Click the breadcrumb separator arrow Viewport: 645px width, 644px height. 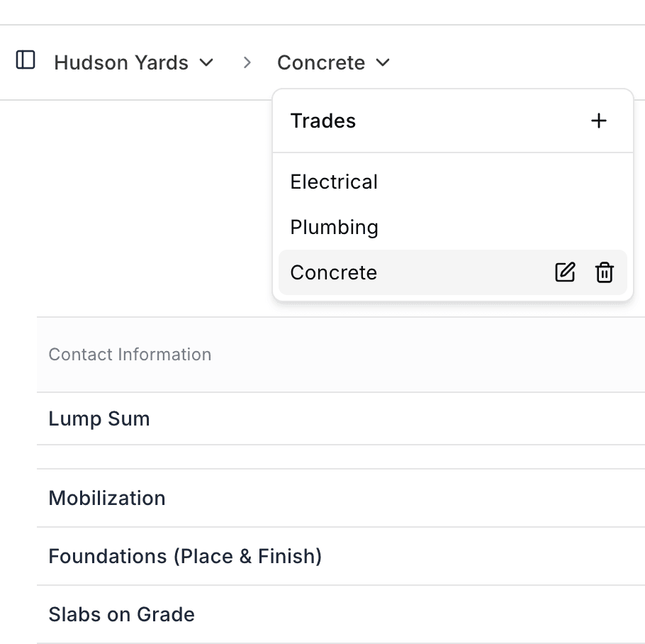247,62
